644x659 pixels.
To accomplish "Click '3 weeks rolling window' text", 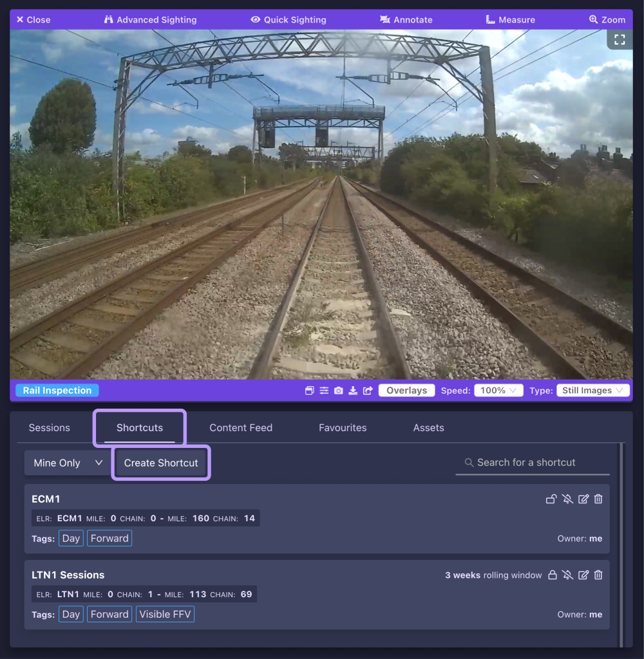I will pos(493,575).
